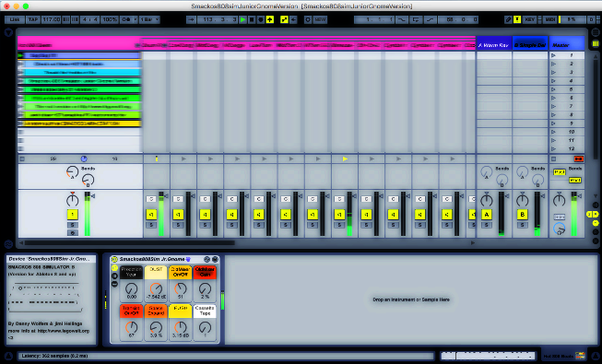Click the Cassette Tape macro knob
Image resolution: width=602 pixels, height=364 pixels.
tap(205, 327)
